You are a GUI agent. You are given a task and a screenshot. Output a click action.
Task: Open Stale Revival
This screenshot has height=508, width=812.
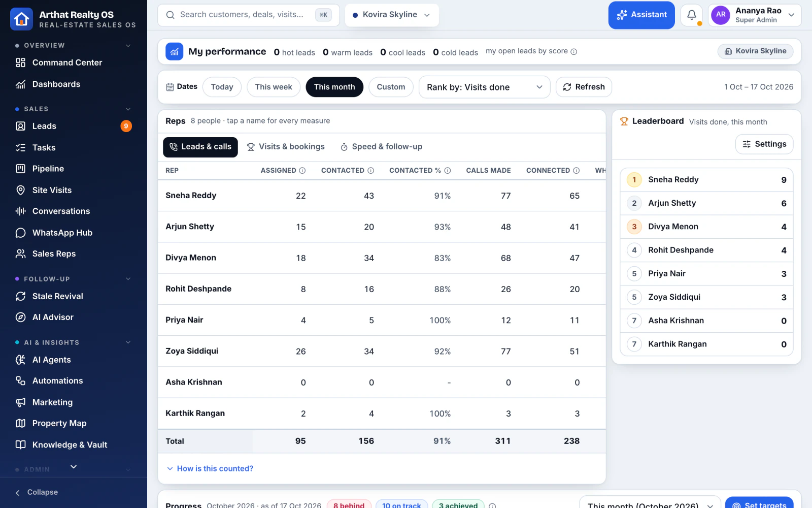click(74, 296)
